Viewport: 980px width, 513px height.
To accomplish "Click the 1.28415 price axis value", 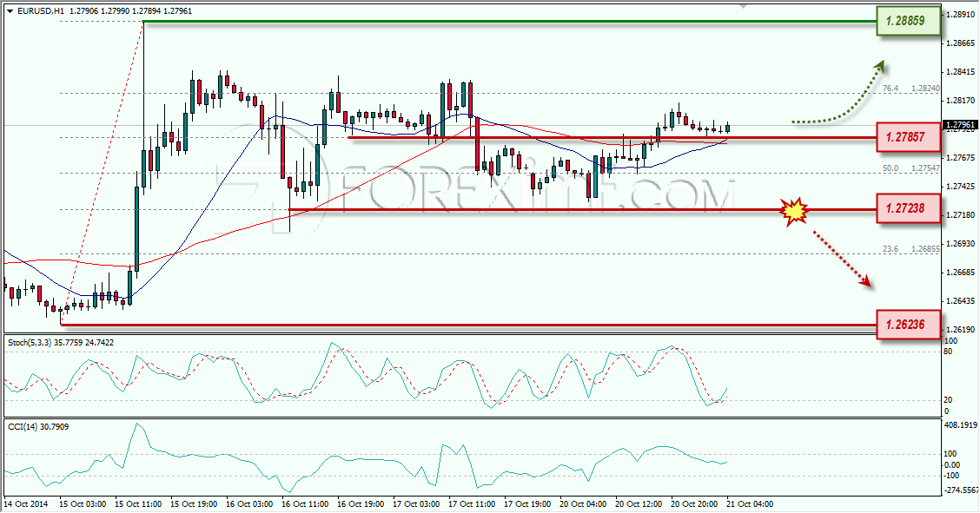I will 961,72.
